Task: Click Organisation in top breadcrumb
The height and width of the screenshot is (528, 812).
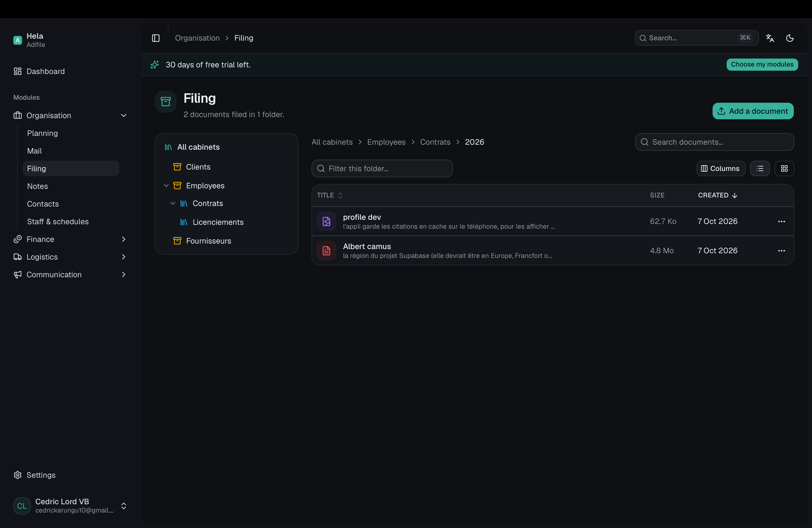Action: (x=197, y=38)
